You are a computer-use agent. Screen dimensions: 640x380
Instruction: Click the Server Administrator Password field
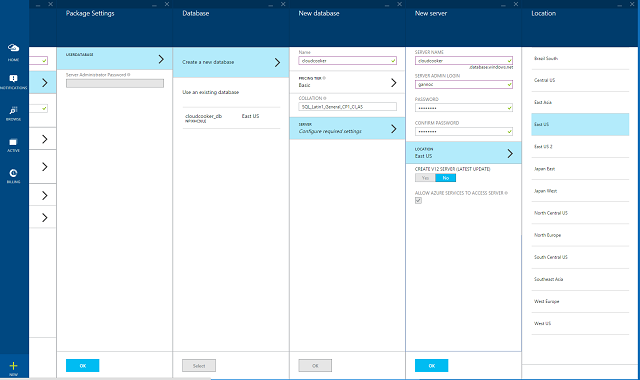point(115,83)
